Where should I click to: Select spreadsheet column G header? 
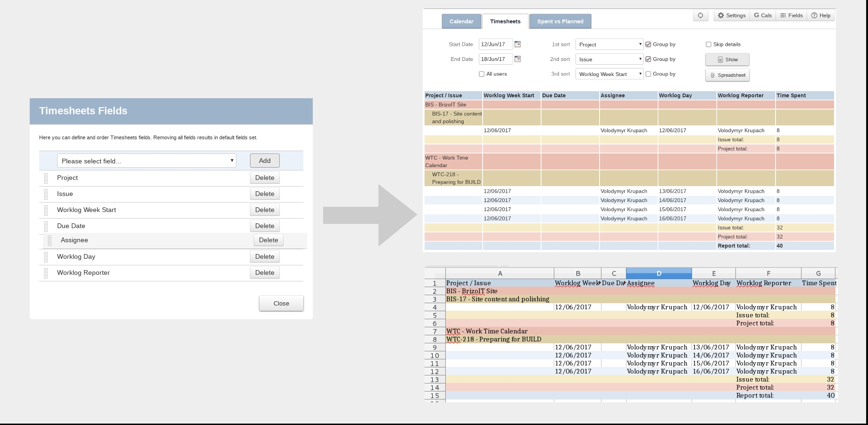pos(818,273)
